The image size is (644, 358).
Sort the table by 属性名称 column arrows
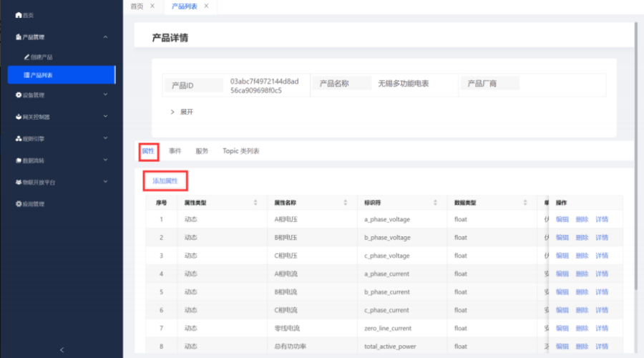coord(346,203)
